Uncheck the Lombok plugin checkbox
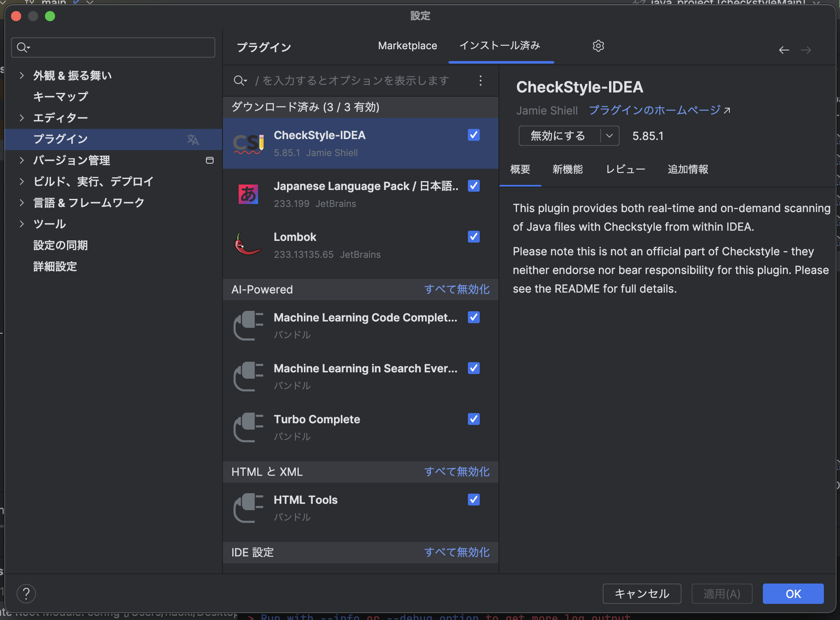This screenshot has width=840, height=620. click(x=473, y=237)
